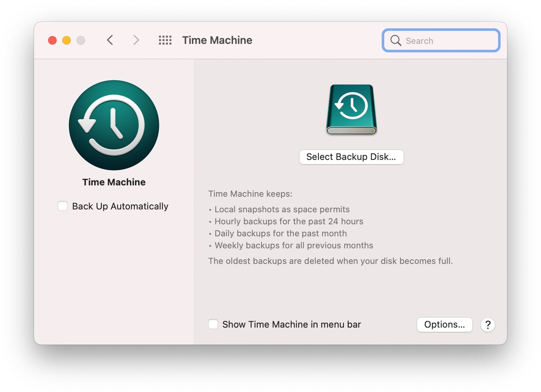
Task: Click the magnifying glass in the search field
Action: point(395,40)
